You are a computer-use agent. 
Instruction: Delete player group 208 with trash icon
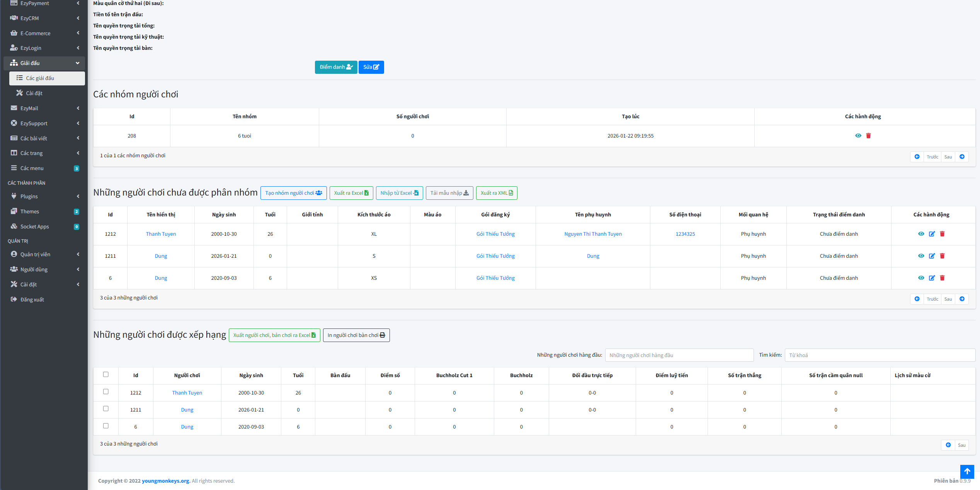coord(868,136)
